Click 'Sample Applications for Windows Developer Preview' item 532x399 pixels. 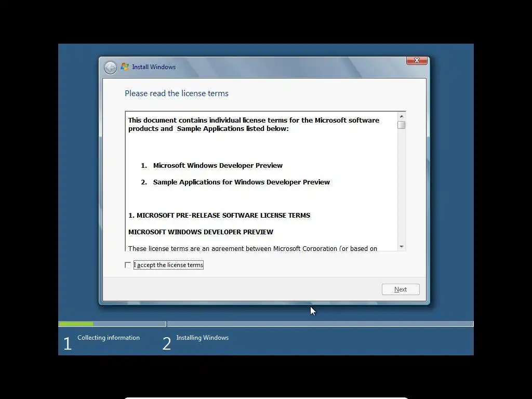241,182
